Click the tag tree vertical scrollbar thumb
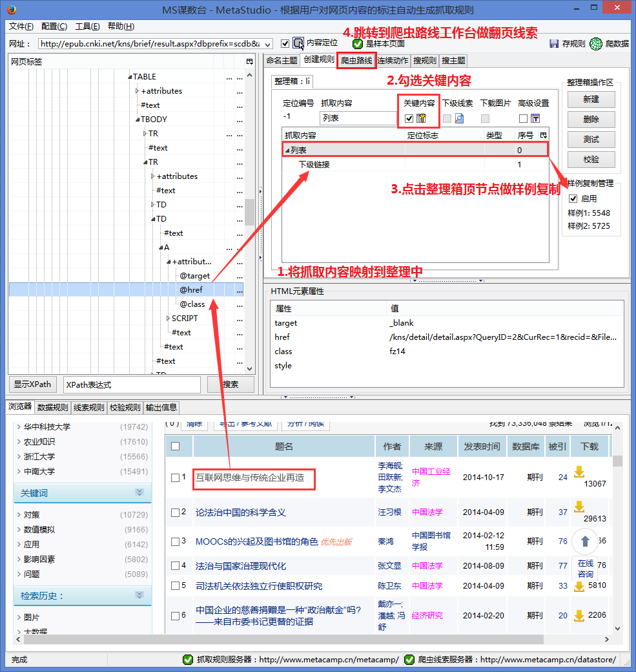The image size is (636, 672). point(250,212)
